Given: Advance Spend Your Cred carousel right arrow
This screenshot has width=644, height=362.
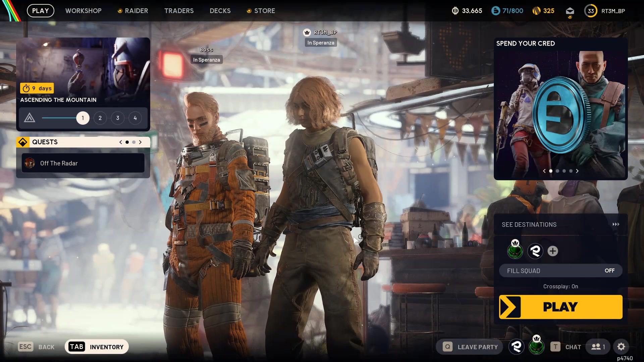Looking at the screenshot, I should 577,171.
